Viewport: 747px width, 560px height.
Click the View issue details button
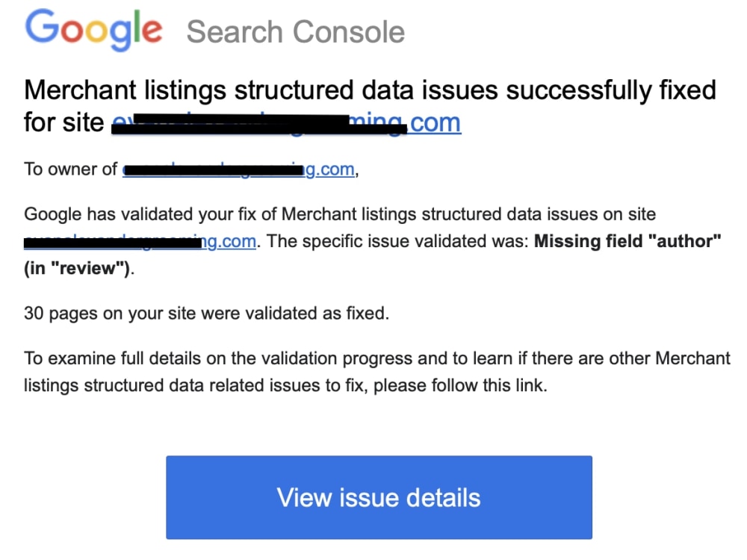tap(379, 497)
